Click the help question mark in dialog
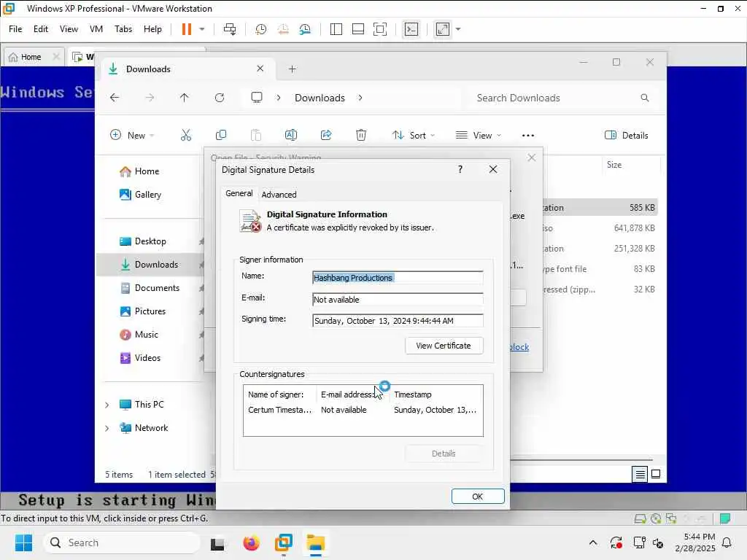Screen dimensions: 747x560 click(460, 169)
